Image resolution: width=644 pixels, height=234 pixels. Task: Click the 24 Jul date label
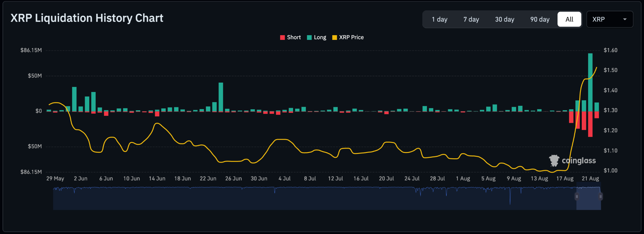(x=412, y=179)
